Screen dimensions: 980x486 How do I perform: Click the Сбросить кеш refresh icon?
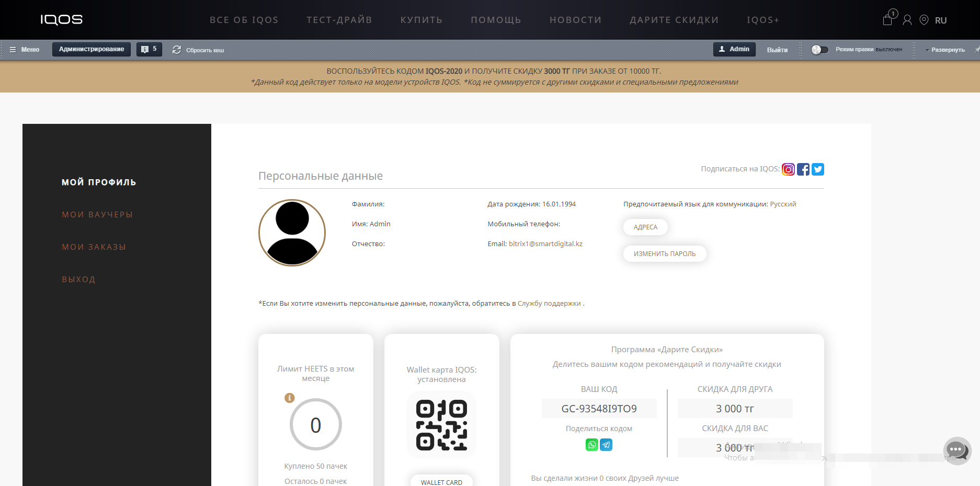[x=177, y=50]
